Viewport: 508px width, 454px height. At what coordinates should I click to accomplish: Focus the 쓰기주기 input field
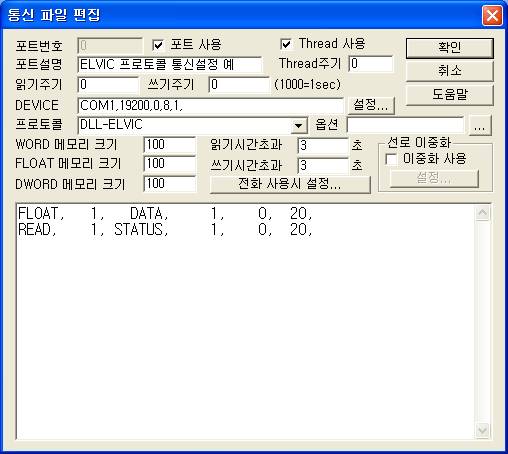coord(239,85)
